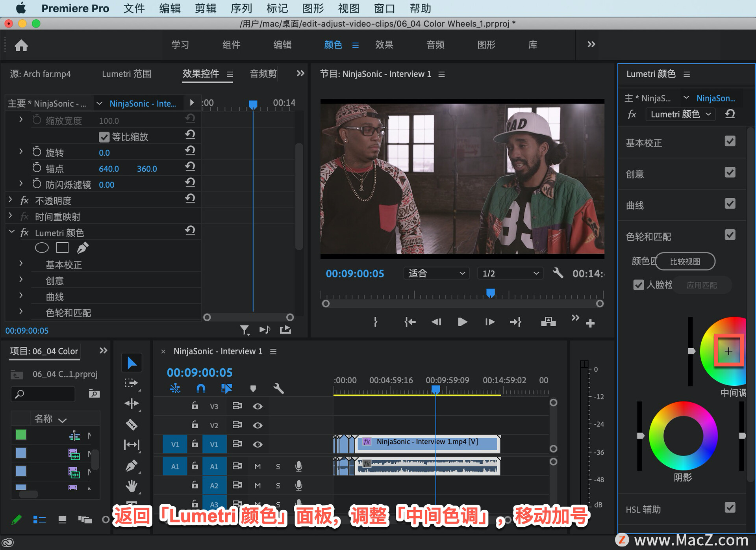Screen dimensions: 756x550
Task: Create ellipse mask under Lumetri 颜色
Action: [42, 248]
